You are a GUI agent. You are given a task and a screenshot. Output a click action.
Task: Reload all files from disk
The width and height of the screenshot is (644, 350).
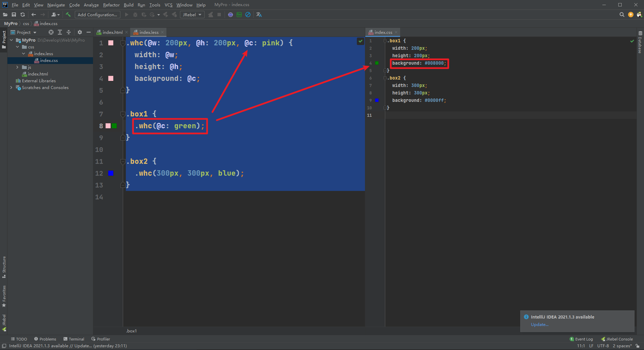(x=23, y=15)
